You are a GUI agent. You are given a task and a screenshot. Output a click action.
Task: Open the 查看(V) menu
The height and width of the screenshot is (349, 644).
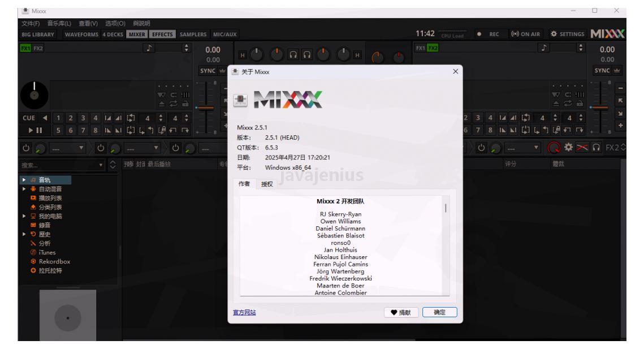coord(88,23)
